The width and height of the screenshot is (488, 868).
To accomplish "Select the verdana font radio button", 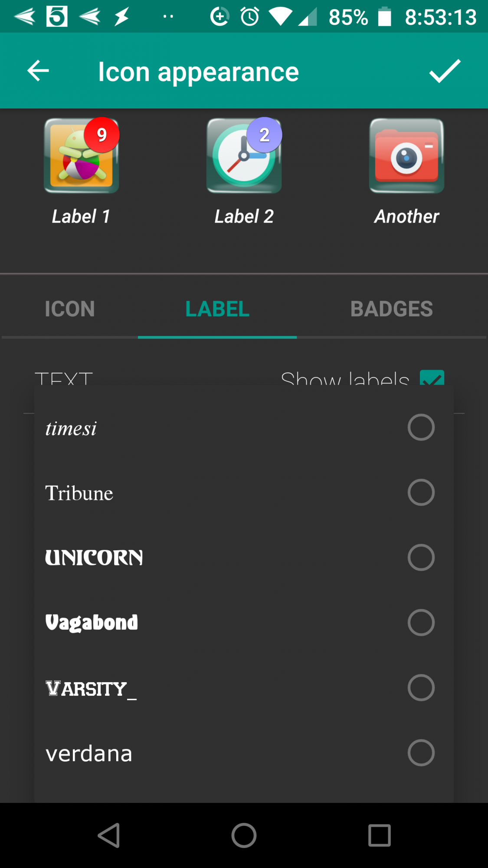I will click(421, 753).
